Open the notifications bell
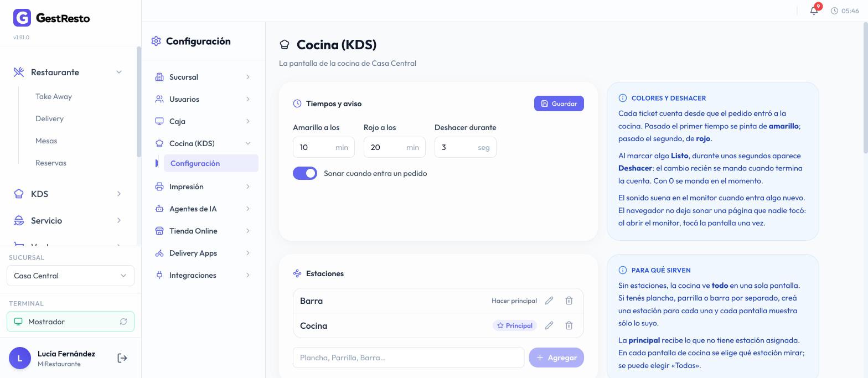Image resolution: width=868 pixels, height=378 pixels. coord(814,11)
